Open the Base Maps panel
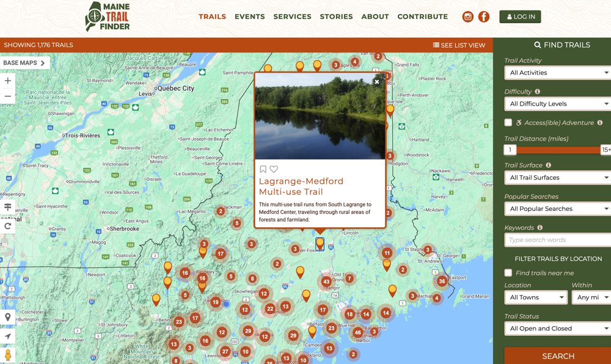The width and height of the screenshot is (611, 364). (x=24, y=62)
